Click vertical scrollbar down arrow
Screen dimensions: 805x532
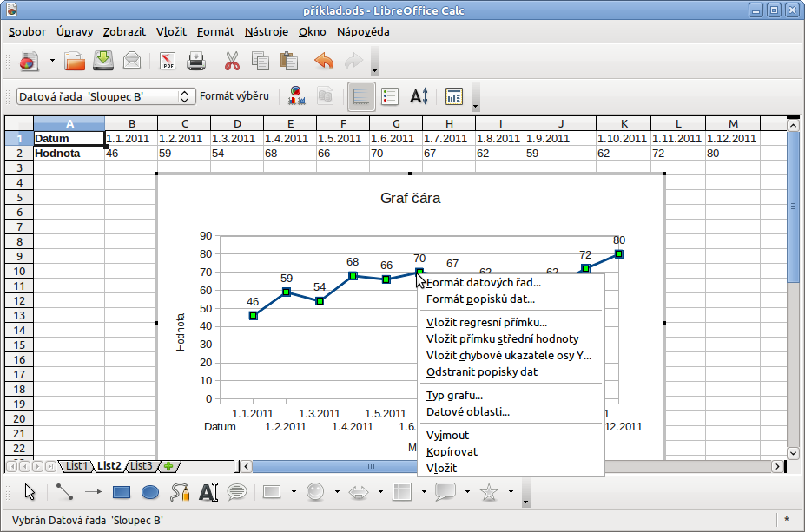[793, 453]
